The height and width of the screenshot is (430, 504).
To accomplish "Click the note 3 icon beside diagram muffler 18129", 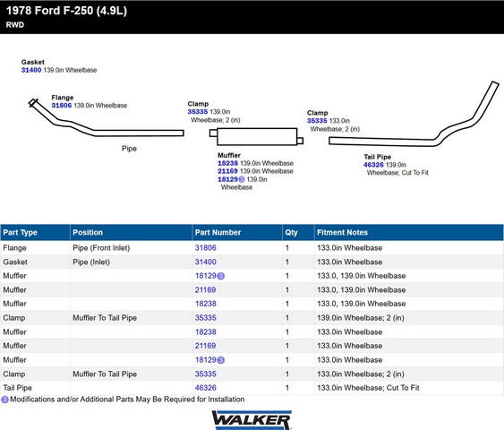I will [x=242, y=180].
